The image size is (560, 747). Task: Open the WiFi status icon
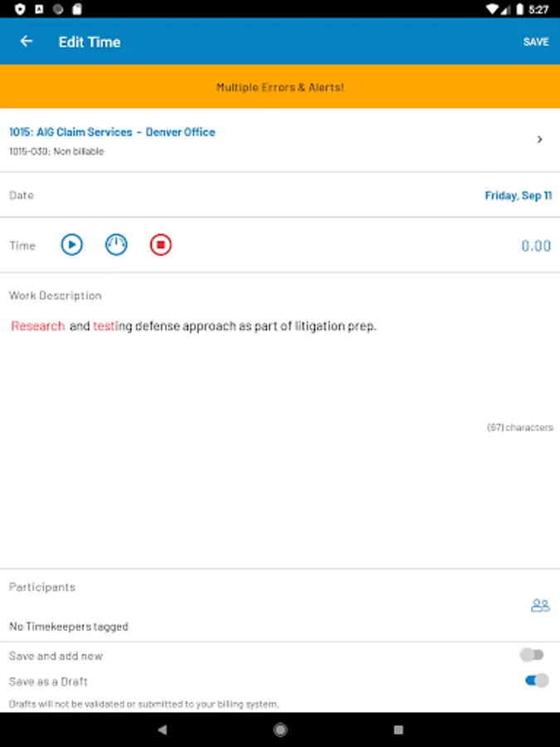(x=492, y=9)
